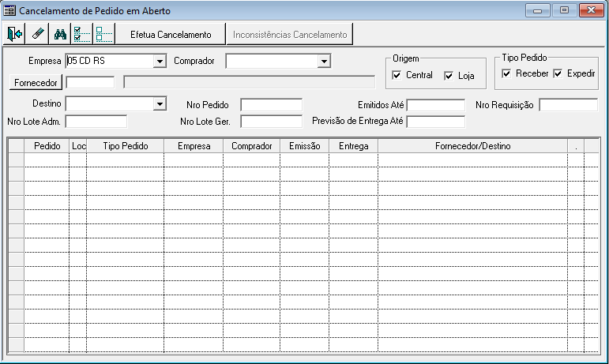
Task: Uncheck the Expedir tipo pedido checkbox
Action: pos(558,73)
